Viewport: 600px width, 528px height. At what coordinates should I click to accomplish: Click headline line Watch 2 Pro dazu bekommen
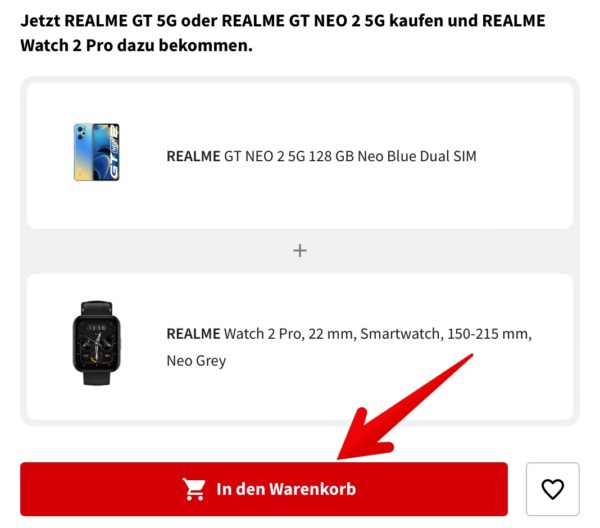pos(136,46)
